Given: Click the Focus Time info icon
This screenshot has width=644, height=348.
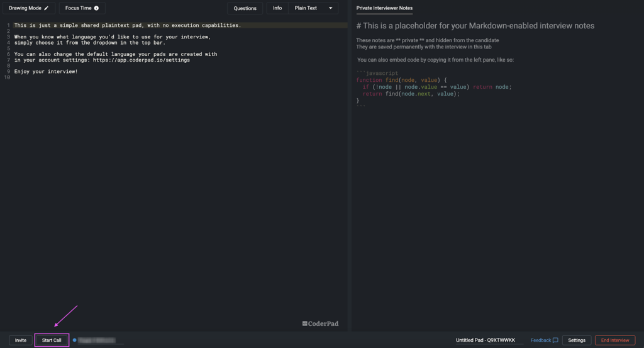Looking at the screenshot, I should pyautogui.click(x=96, y=8).
